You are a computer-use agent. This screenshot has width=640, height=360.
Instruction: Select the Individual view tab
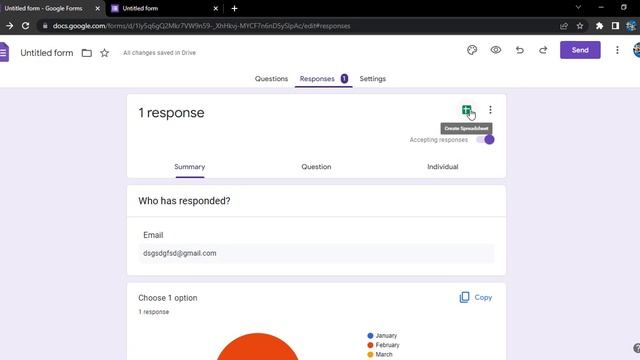coord(443,167)
